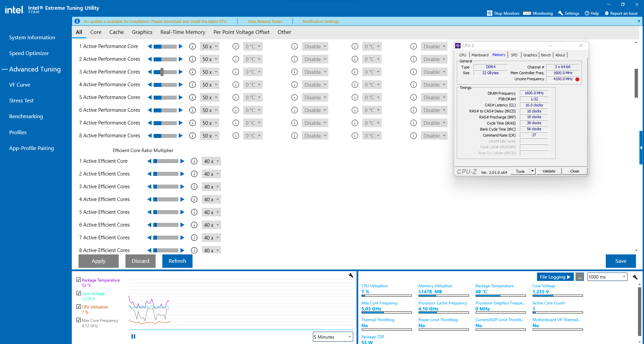Click 2 Active Performance Cores ratio slider
The width and height of the screenshot is (644, 344).
(x=165, y=59)
